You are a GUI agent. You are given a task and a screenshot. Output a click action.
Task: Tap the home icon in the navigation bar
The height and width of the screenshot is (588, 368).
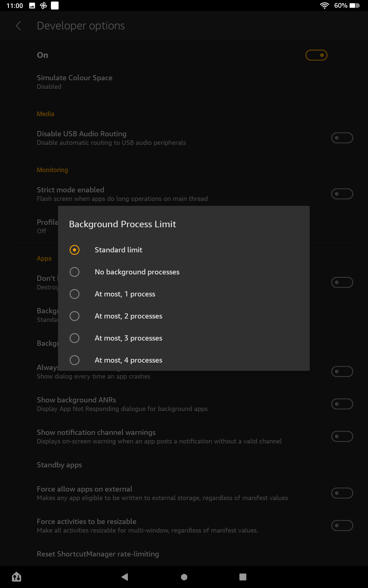pos(16,577)
